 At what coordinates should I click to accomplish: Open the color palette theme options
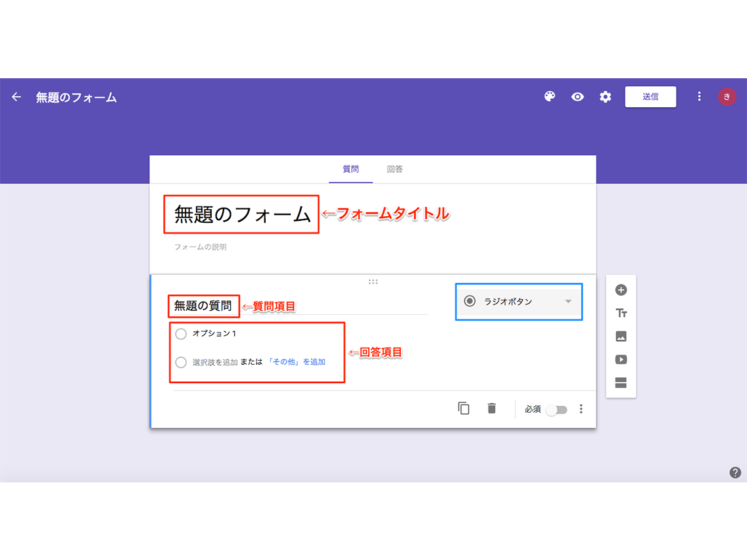(x=550, y=97)
